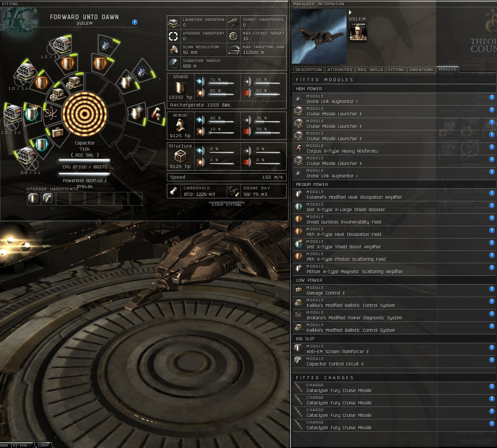Viewport: 497px width, 448px height.
Task: Click the Shield hitpoints icon
Action: point(180,87)
